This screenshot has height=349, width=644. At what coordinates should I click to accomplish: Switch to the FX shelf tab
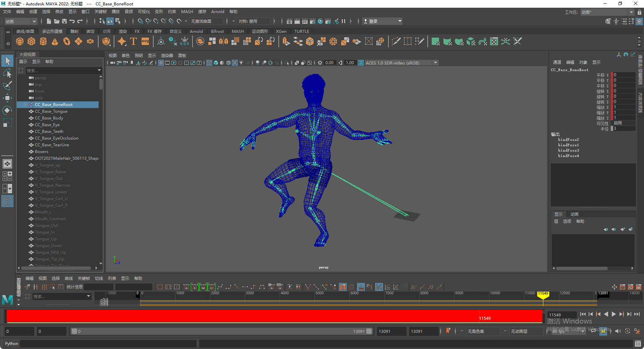point(137,31)
